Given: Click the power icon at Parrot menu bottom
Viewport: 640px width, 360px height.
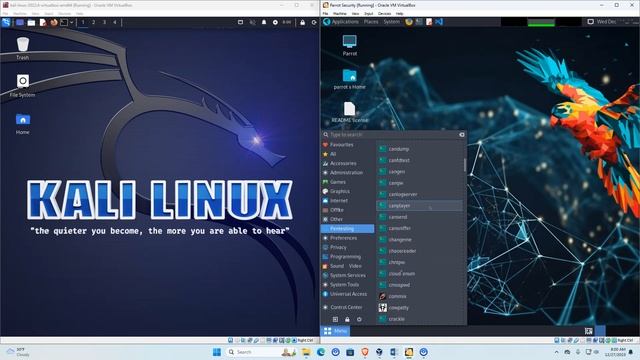Looking at the screenshot, I should pyautogui.click(x=359, y=319).
